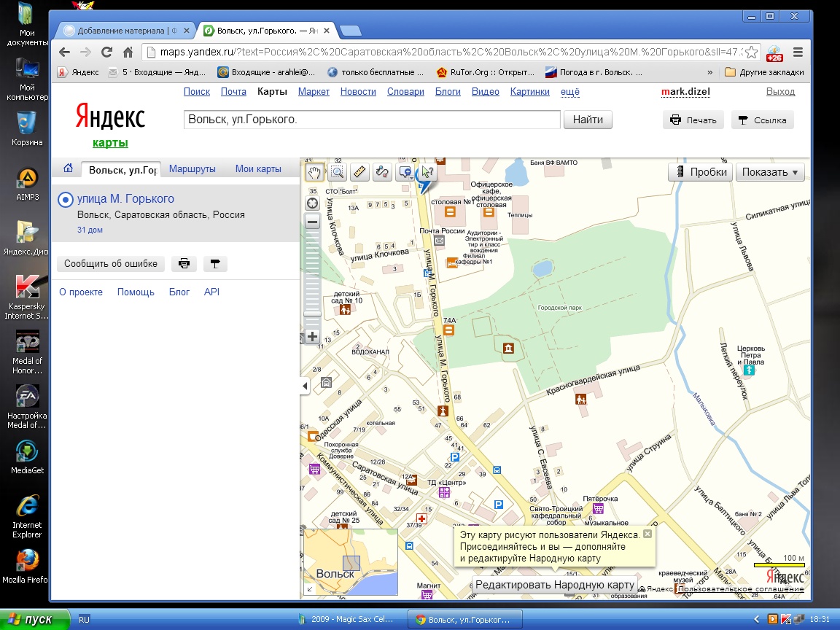This screenshot has width=840, height=630.
Task: Click the museum marker in Городской парк
Action: click(x=508, y=349)
